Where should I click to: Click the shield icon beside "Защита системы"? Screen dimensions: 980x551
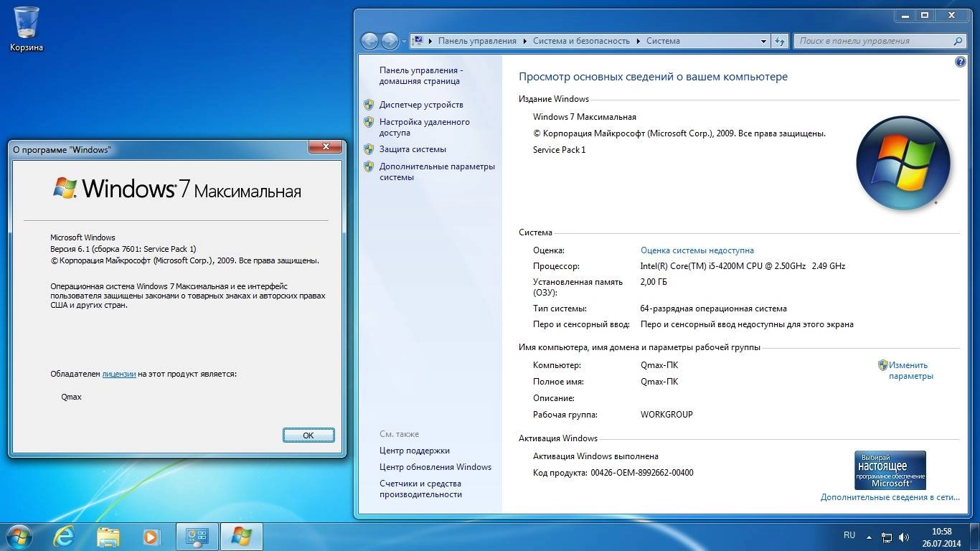369,149
